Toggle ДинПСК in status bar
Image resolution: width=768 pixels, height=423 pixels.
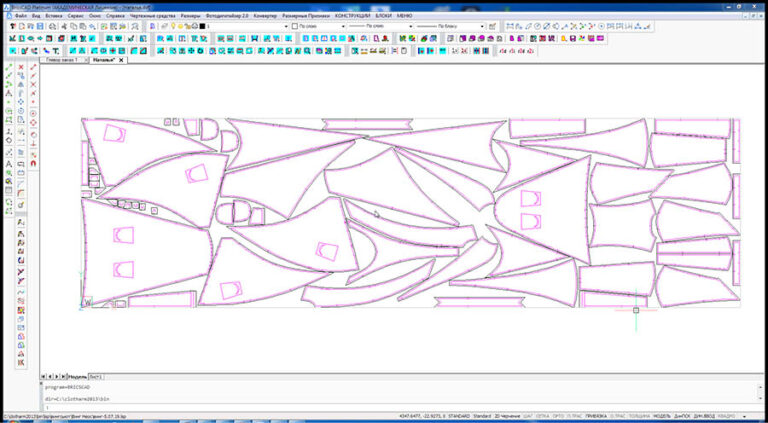point(682,416)
